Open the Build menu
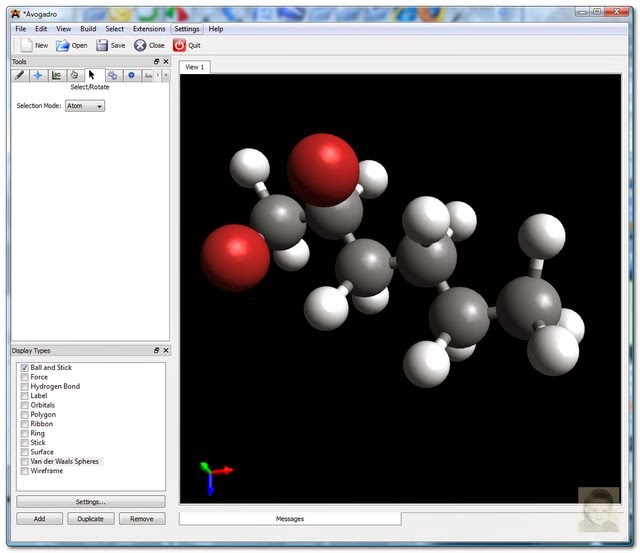 (x=88, y=29)
